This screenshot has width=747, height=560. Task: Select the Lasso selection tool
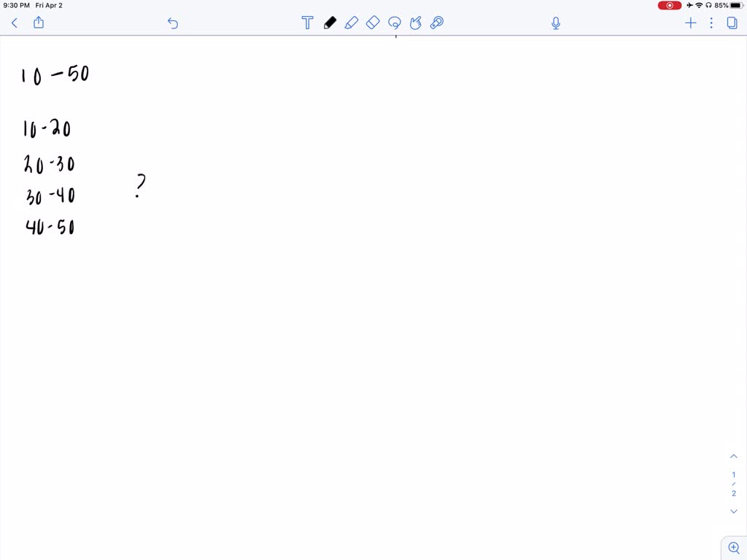(x=395, y=23)
